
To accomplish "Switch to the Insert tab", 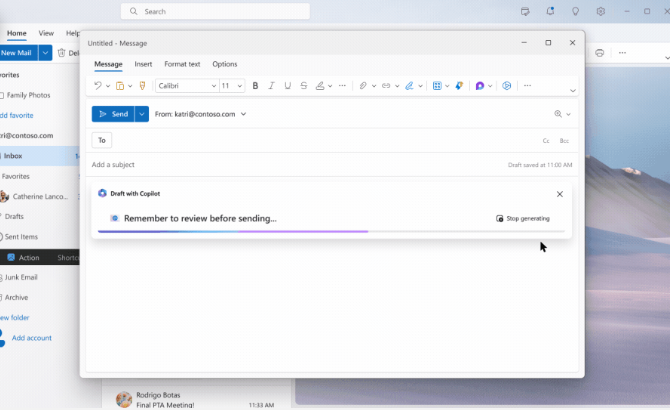I will click(x=143, y=64).
